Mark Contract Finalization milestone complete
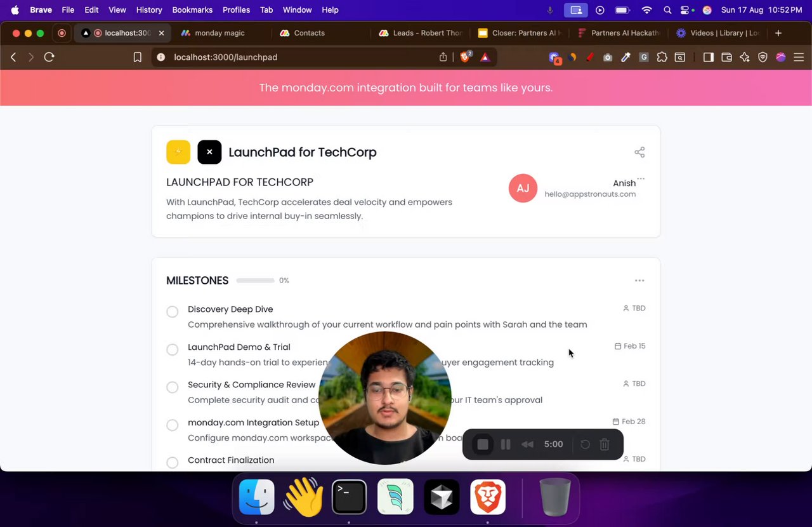The height and width of the screenshot is (527, 812). pyautogui.click(x=172, y=463)
